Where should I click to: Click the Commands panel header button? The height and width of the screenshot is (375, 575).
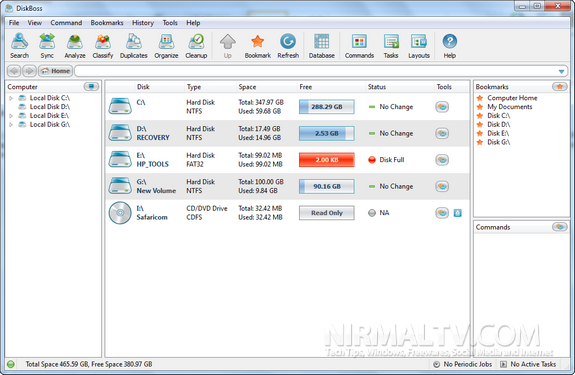pyautogui.click(x=560, y=227)
